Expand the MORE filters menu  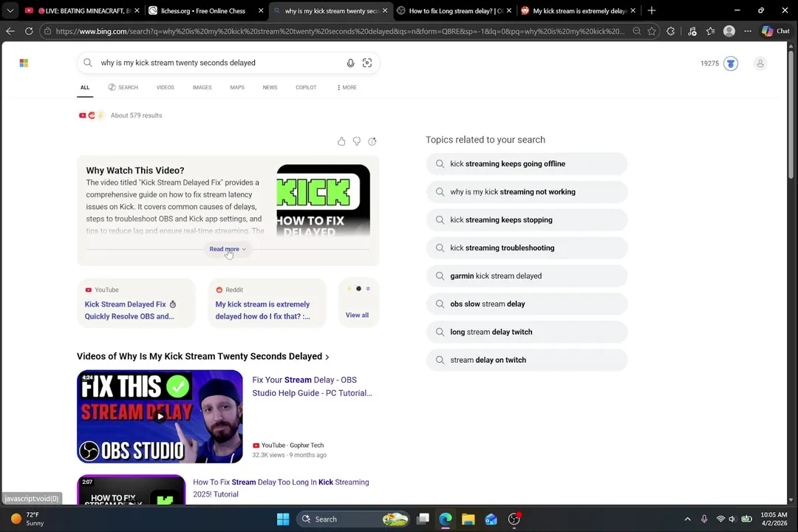[347, 88]
